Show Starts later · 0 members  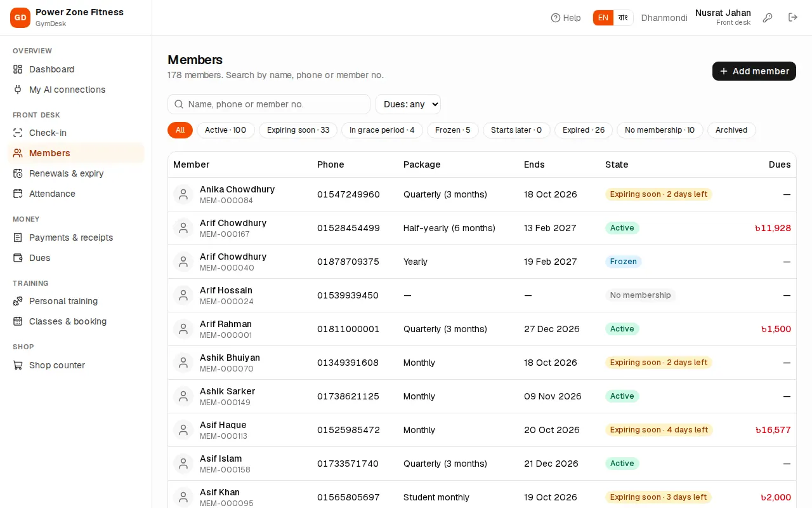516,130
